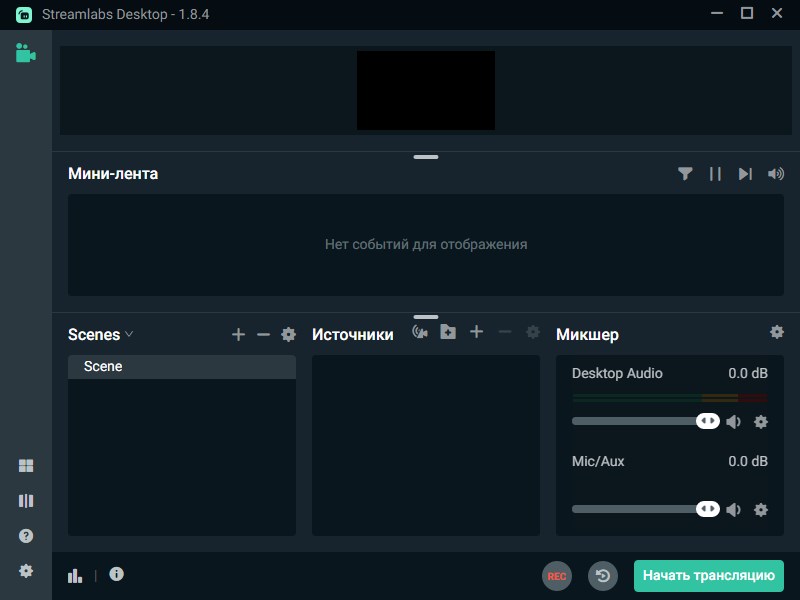Add a new source with the plus icon
Viewport: 800px width, 600px height.
[477, 332]
